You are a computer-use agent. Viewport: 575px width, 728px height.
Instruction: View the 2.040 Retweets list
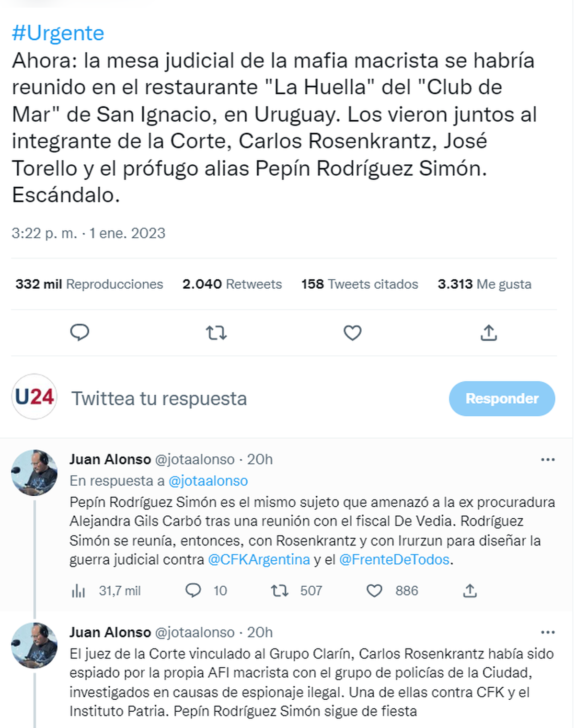pyautogui.click(x=231, y=284)
